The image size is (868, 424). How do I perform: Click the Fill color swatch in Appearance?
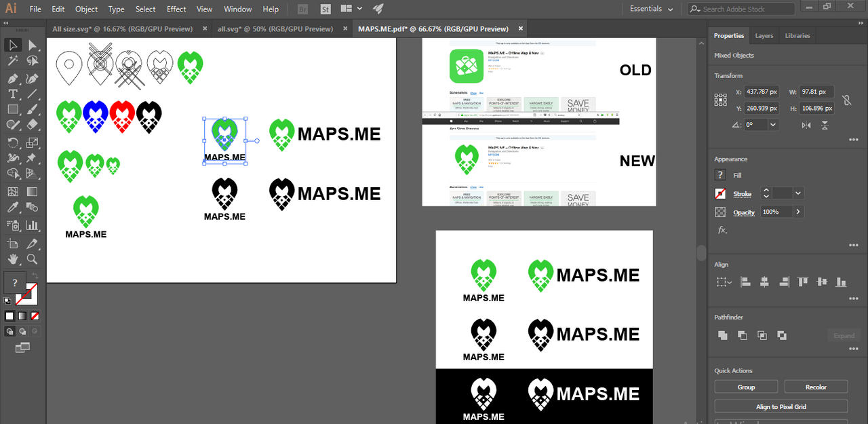(x=720, y=175)
